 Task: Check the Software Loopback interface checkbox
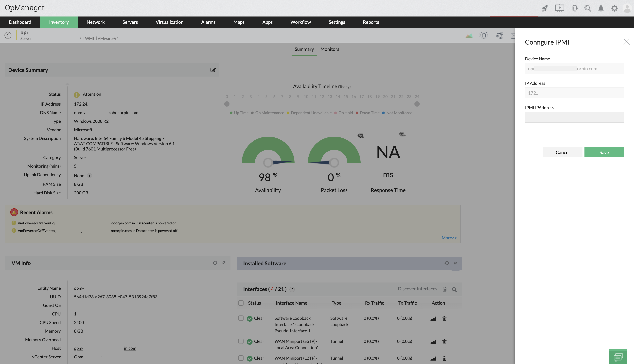[x=241, y=318]
